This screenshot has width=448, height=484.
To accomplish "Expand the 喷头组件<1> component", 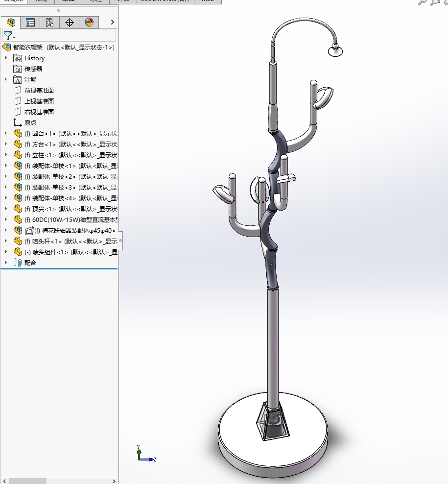I will click(x=5, y=252).
